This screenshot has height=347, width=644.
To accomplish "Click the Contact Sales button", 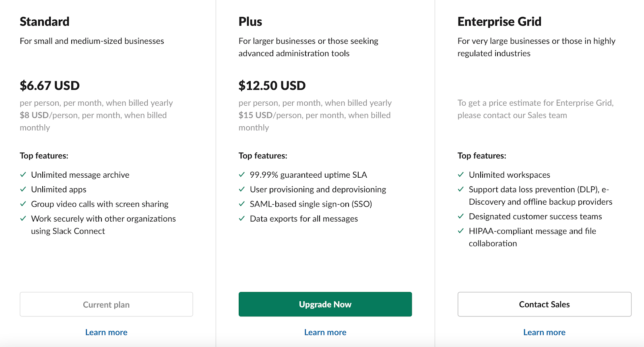I will (x=544, y=304).
